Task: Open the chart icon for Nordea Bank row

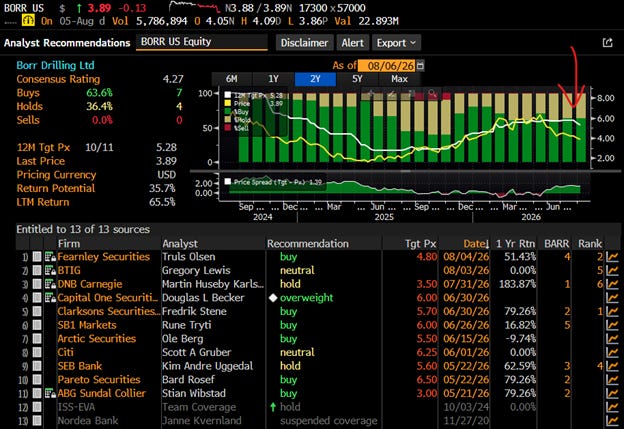Action: coord(612,421)
